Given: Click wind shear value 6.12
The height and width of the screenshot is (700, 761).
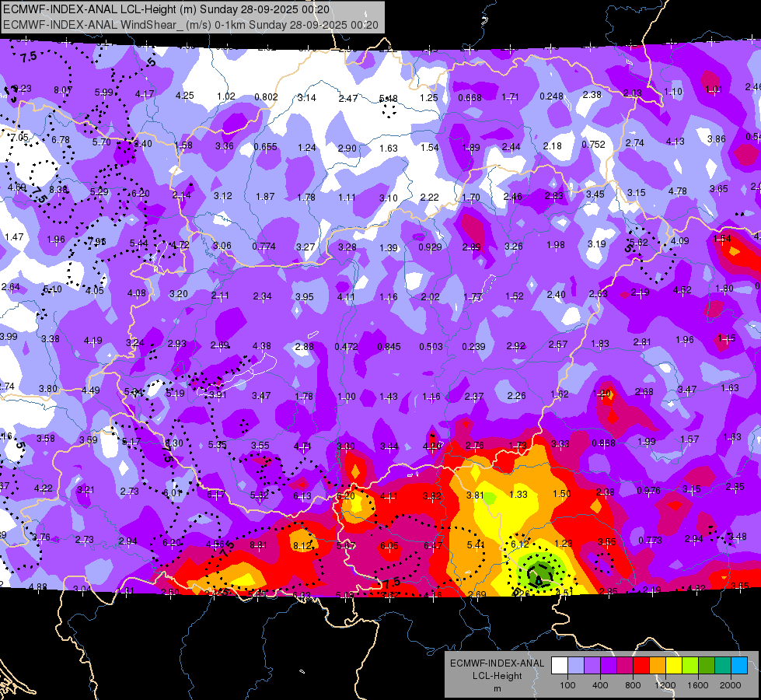Looking at the screenshot, I should coord(520,544).
